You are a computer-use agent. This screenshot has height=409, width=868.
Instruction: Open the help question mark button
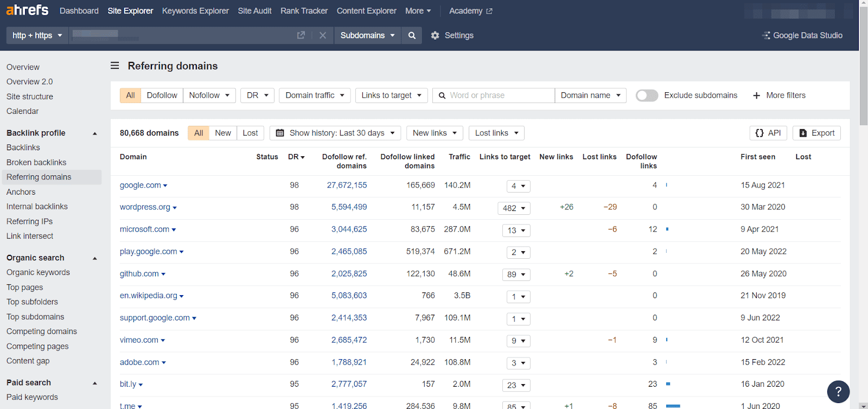[x=838, y=391]
